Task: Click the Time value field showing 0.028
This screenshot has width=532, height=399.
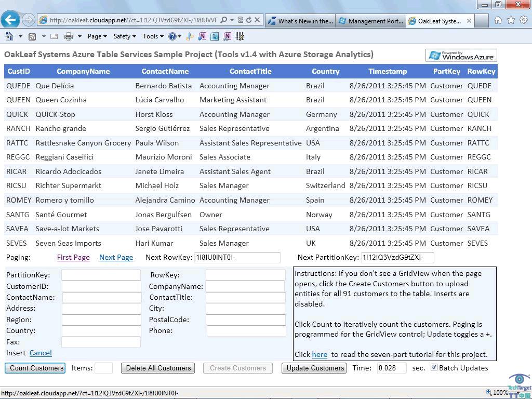Action: (x=392, y=368)
